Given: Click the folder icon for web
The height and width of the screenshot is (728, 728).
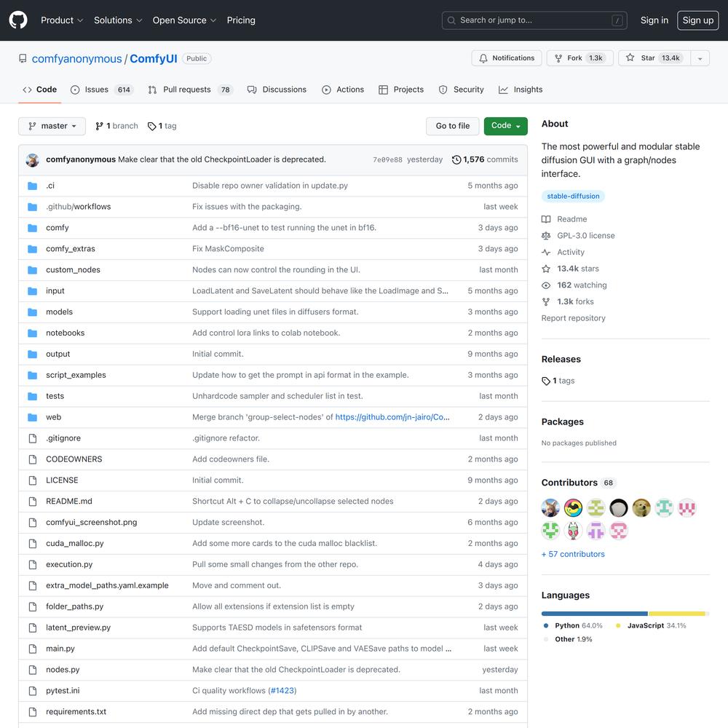Looking at the screenshot, I should point(32,417).
